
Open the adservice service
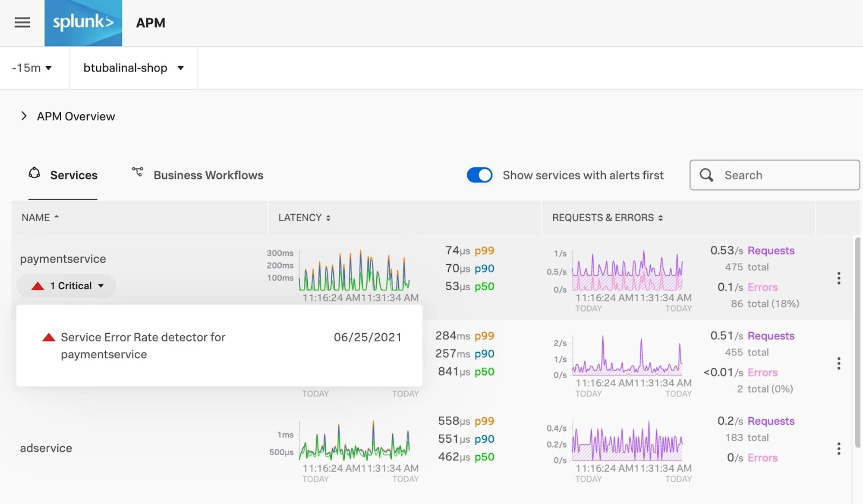click(46, 448)
